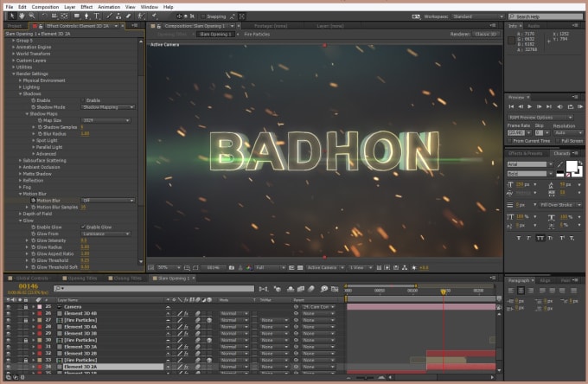Open the RAM Preview Options dropdown
Viewport: 588px width, 384px height.
pyautogui.click(x=540, y=118)
